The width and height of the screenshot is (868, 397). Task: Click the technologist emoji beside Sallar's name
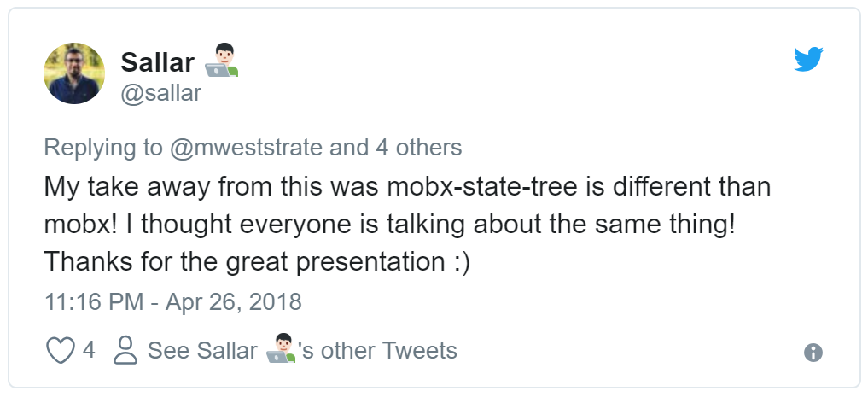221,61
